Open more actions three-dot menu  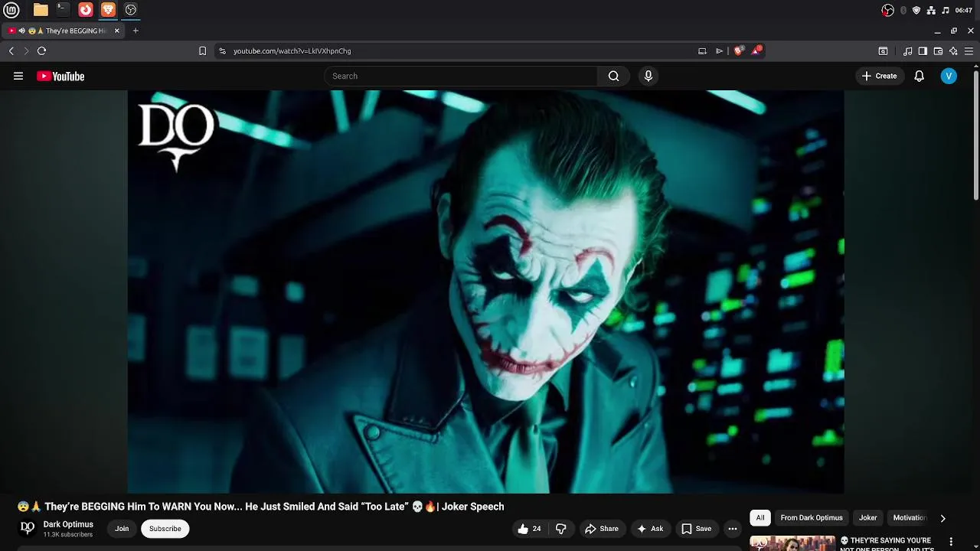pyautogui.click(x=733, y=529)
